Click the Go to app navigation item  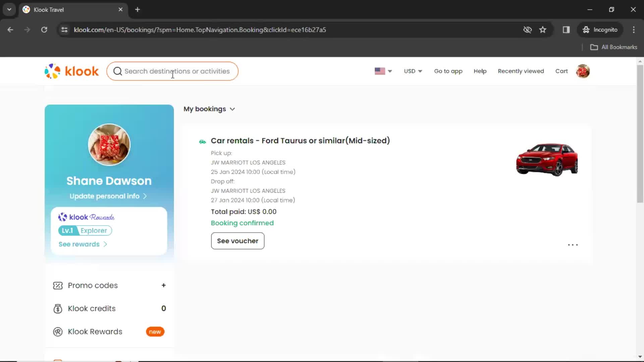tap(448, 71)
